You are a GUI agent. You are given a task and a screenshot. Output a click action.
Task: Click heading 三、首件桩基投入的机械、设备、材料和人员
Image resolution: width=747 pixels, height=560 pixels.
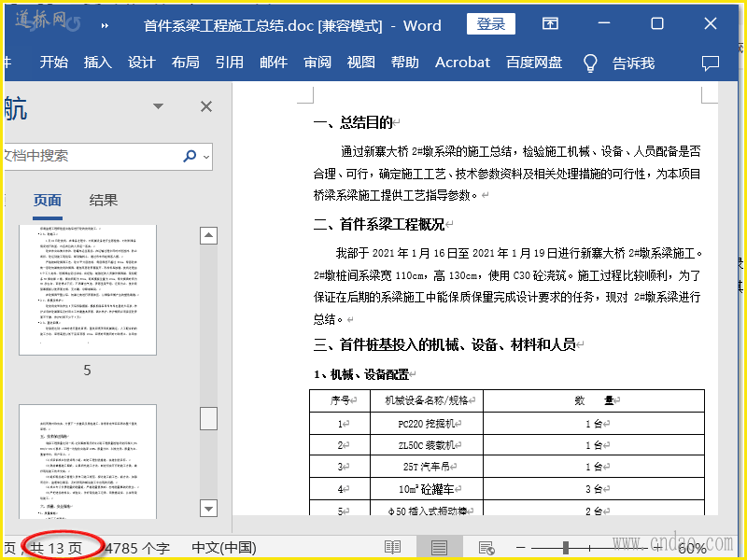(x=445, y=344)
